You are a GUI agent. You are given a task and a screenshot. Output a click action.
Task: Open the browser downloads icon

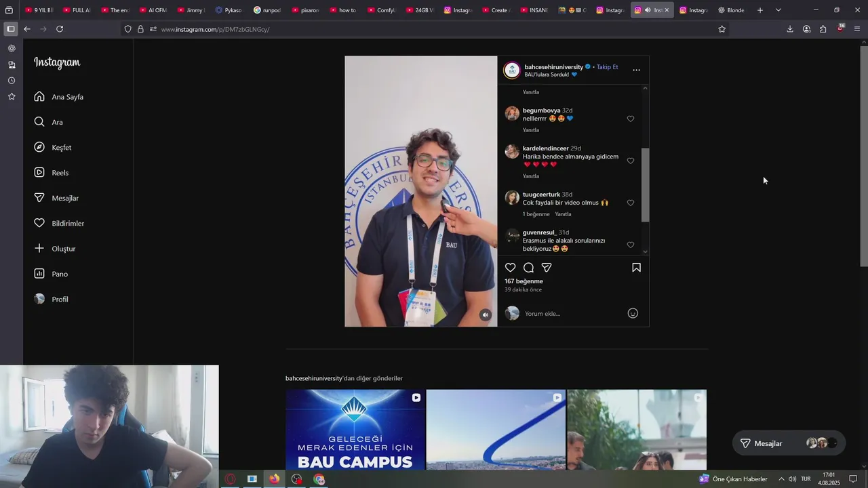point(790,29)
